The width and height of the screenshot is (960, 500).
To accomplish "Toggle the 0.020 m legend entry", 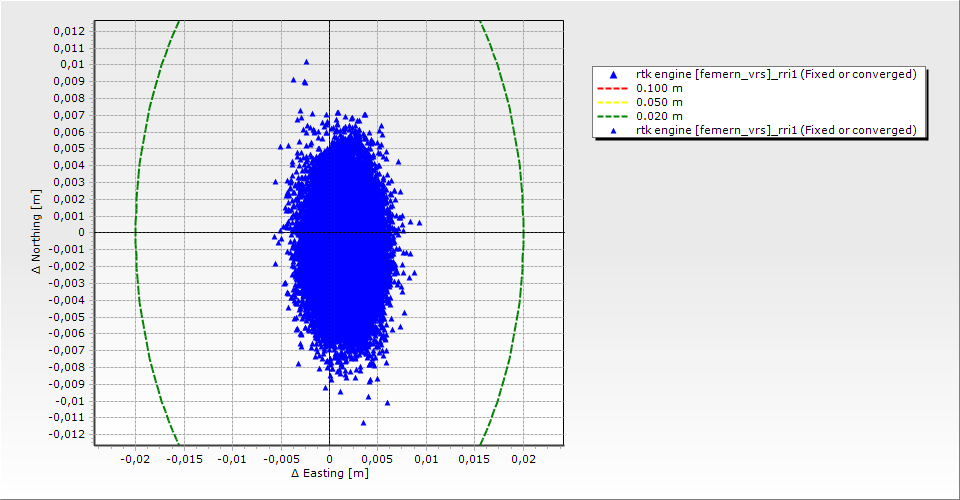I will tap(659, 117).
